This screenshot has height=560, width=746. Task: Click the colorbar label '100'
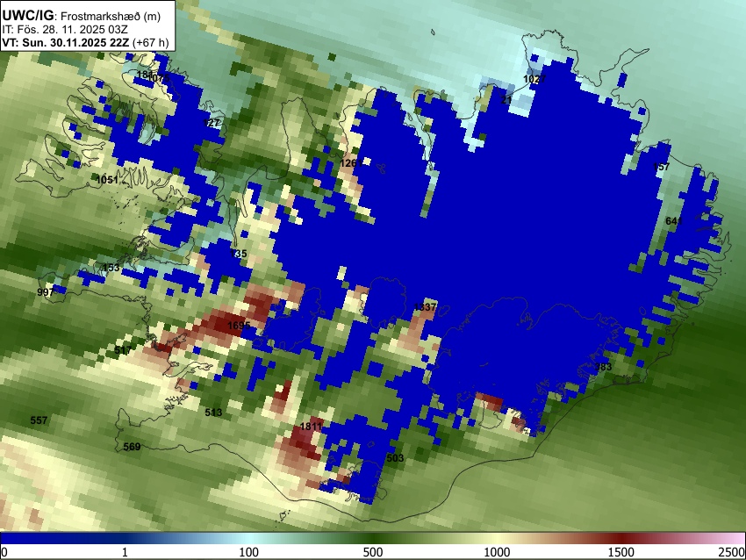(x=248, y=552)
